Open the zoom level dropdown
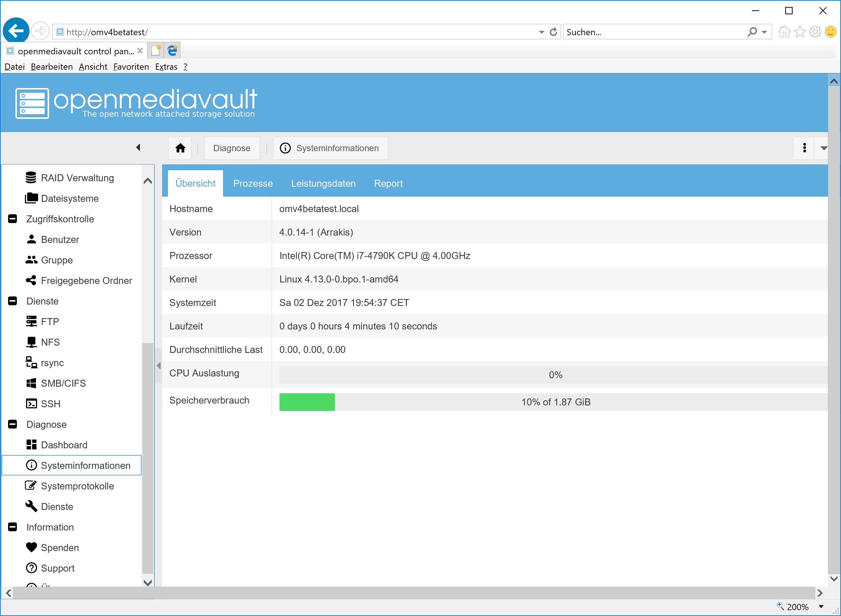This screenshot has width=841, height=616. tap(820, 607)
